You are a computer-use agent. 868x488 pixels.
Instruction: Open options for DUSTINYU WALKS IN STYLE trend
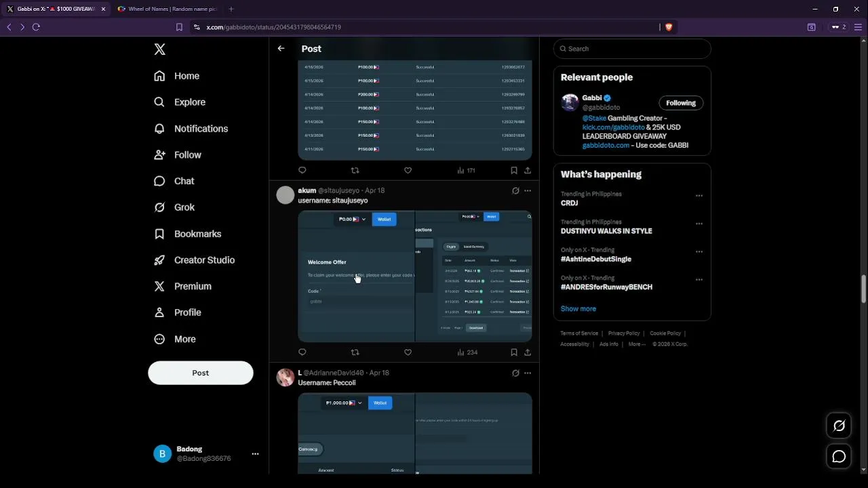point(699,224)
